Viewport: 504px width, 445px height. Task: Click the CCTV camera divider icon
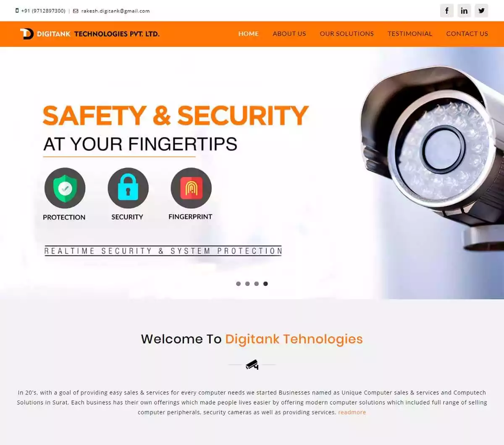pyautogui.click(x=252, y=365)
